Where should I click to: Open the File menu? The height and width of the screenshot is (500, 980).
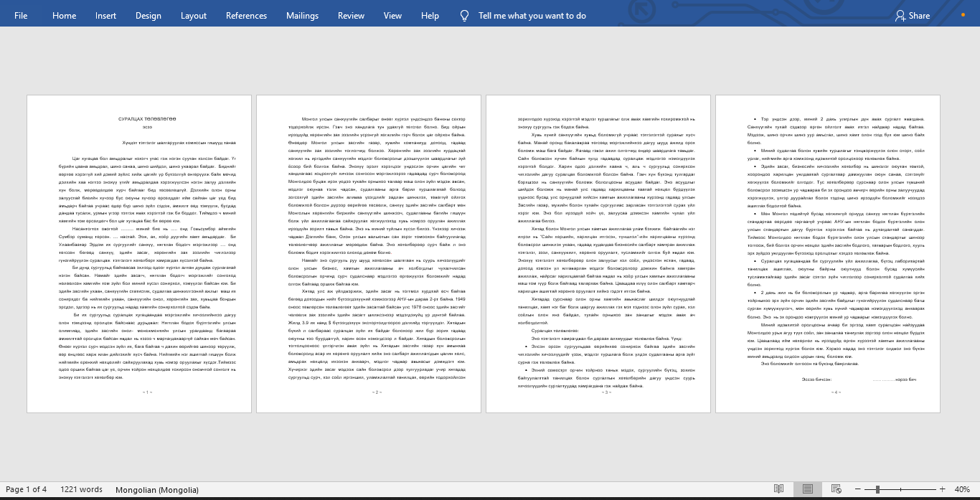21,15
